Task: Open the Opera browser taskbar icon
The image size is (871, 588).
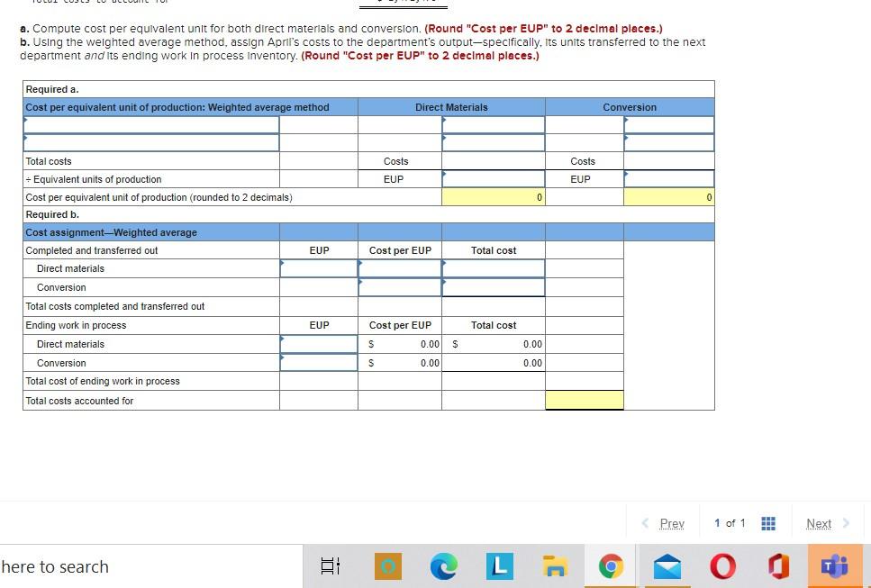Action: click(x=722, y=566)
